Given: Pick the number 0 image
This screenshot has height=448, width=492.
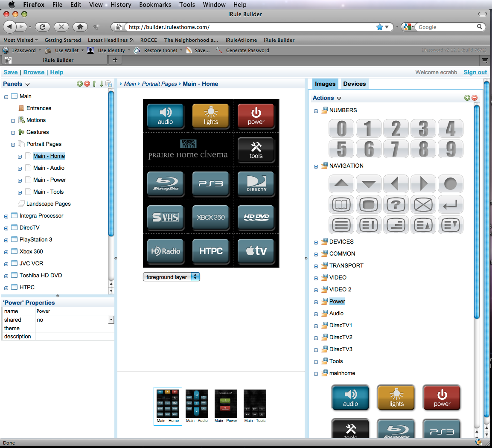Looking at the screenshot, I should [x=341, y=128].
